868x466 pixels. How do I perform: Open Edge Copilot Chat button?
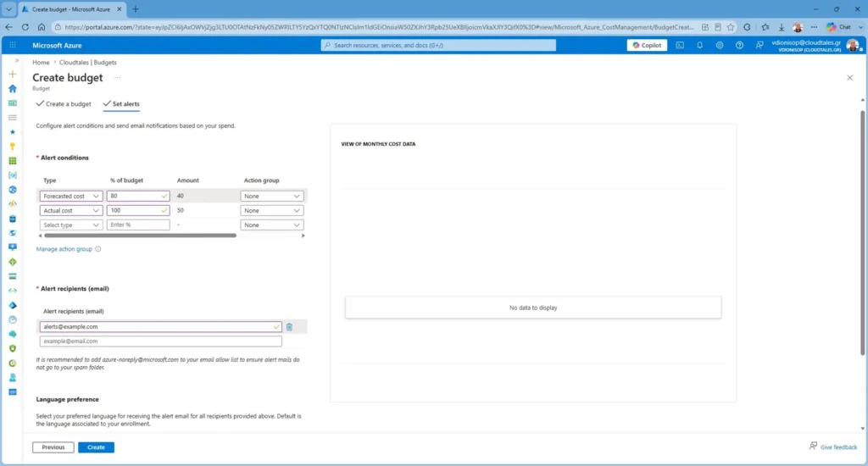[838, 27]
